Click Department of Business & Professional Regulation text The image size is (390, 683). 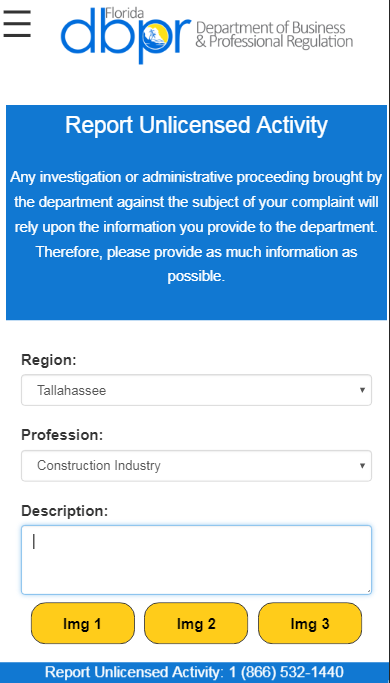pos(274,34)
